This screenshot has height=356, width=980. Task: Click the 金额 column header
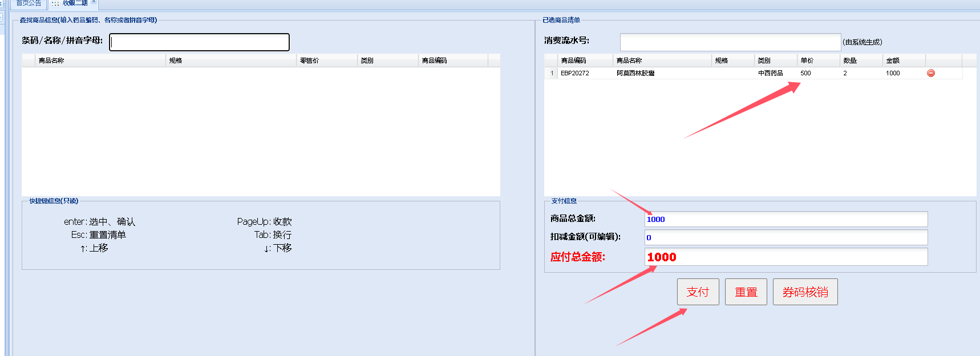903,60
